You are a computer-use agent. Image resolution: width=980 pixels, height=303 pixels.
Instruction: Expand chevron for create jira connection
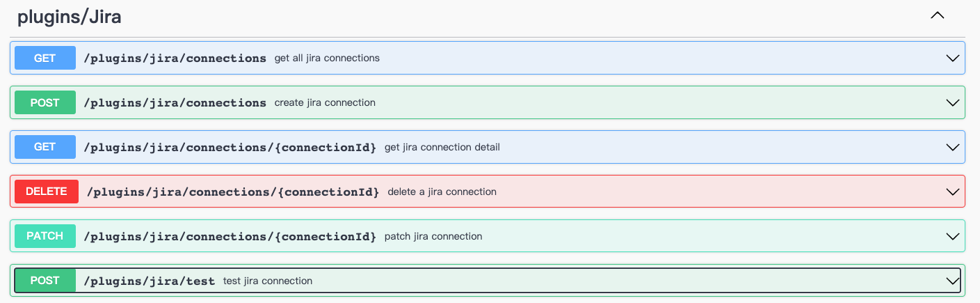953,103
